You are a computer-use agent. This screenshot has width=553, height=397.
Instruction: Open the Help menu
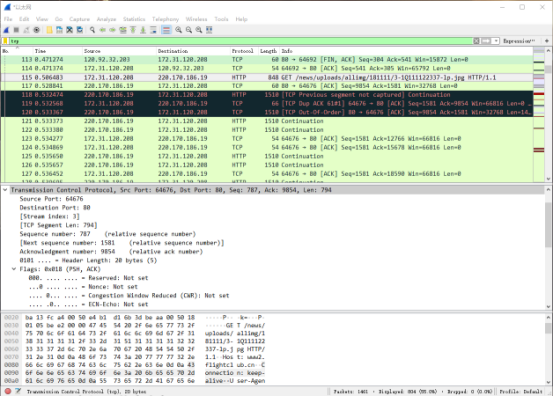point(241,19)
